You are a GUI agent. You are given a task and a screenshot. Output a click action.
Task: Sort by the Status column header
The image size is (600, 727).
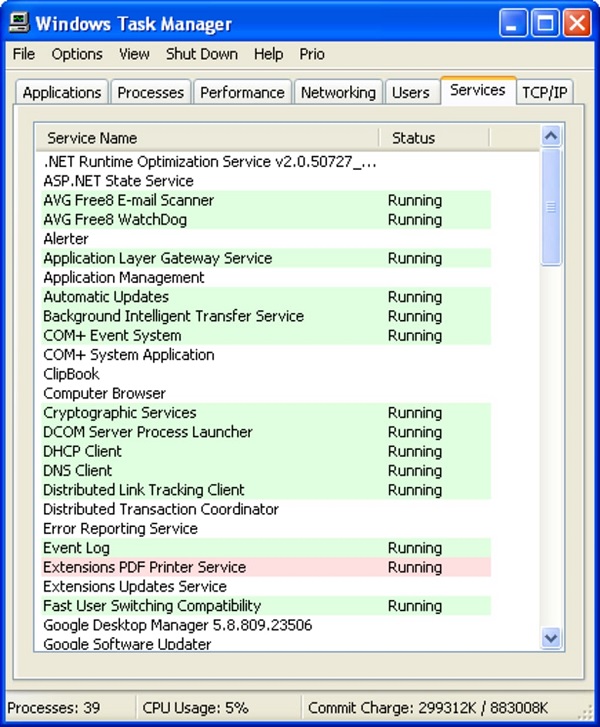click(434, 138)
